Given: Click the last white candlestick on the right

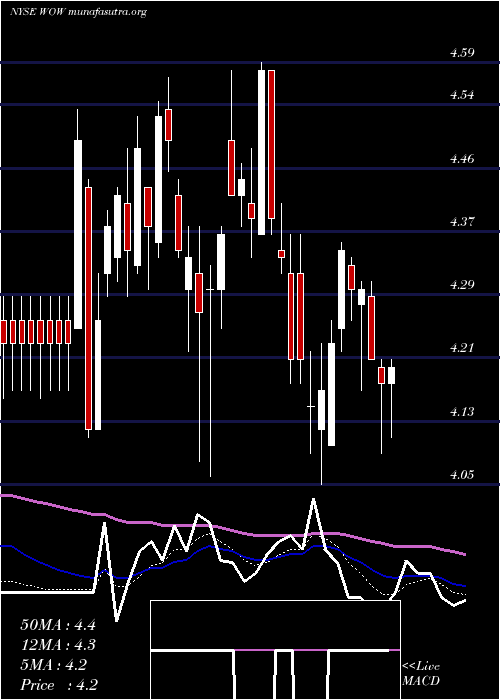Looking at the screenshot, I should [x=392, y=375].
